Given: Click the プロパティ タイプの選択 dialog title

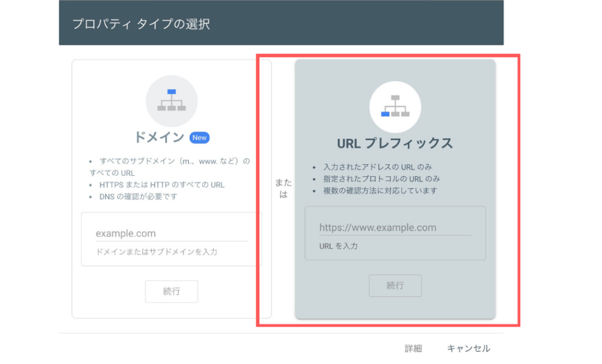Looking at the screenshot, I should (141, 24).
